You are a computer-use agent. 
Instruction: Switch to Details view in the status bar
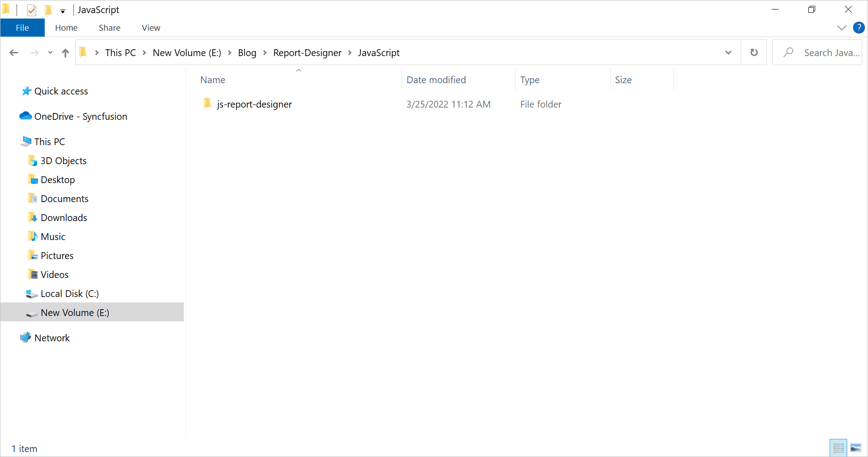[x=838, y=448]
